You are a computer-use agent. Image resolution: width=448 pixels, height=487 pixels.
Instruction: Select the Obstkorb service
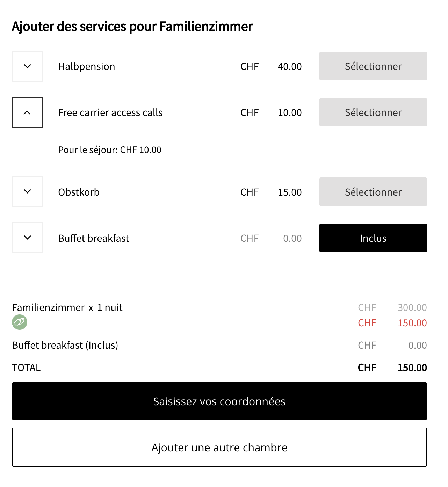click(373, 192)
